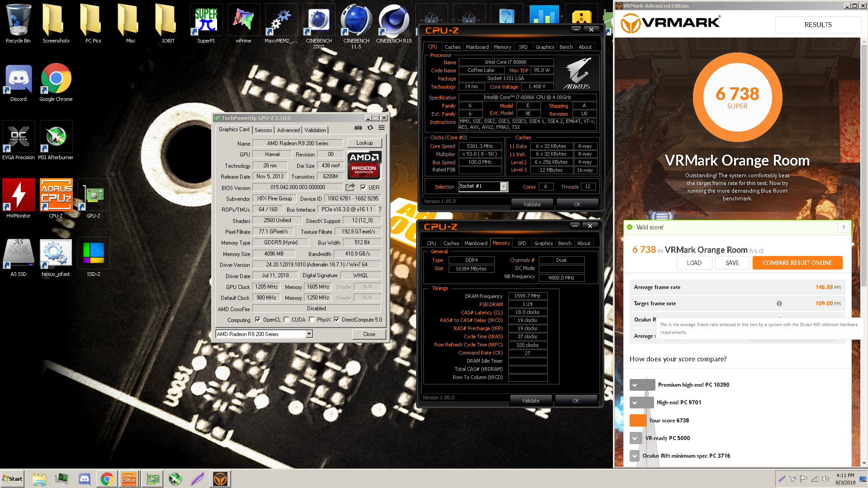Viewport: 868px width, 488px height.
Task: Click the LOAD button in VRMark
Action: click(x=694, y=263)
